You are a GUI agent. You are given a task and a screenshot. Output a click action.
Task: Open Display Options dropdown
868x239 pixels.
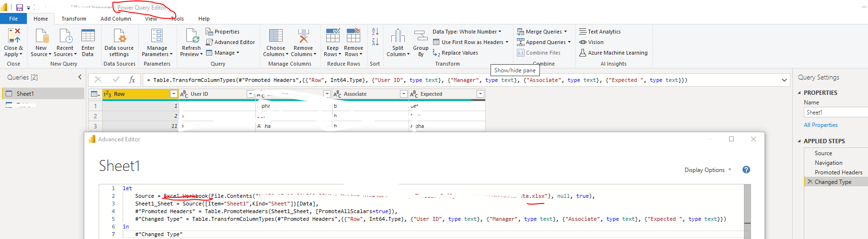pos(708,170)
